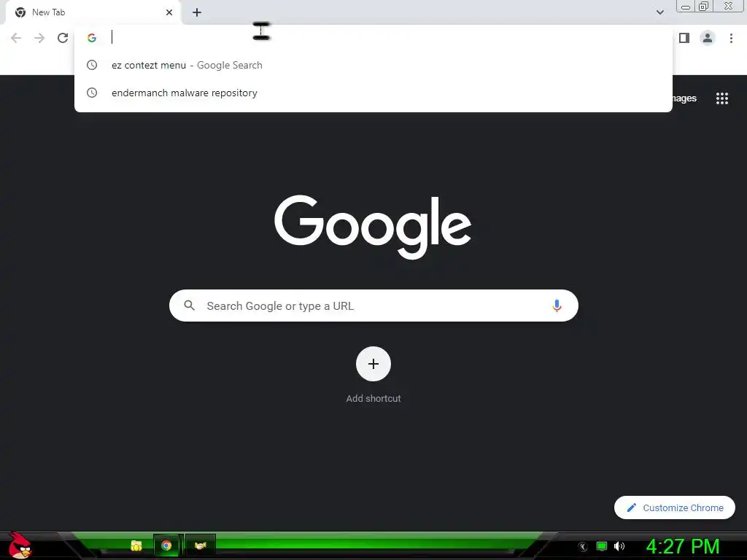Open the side panel icon
Viewport: 747px width, 560px height.
684,38
